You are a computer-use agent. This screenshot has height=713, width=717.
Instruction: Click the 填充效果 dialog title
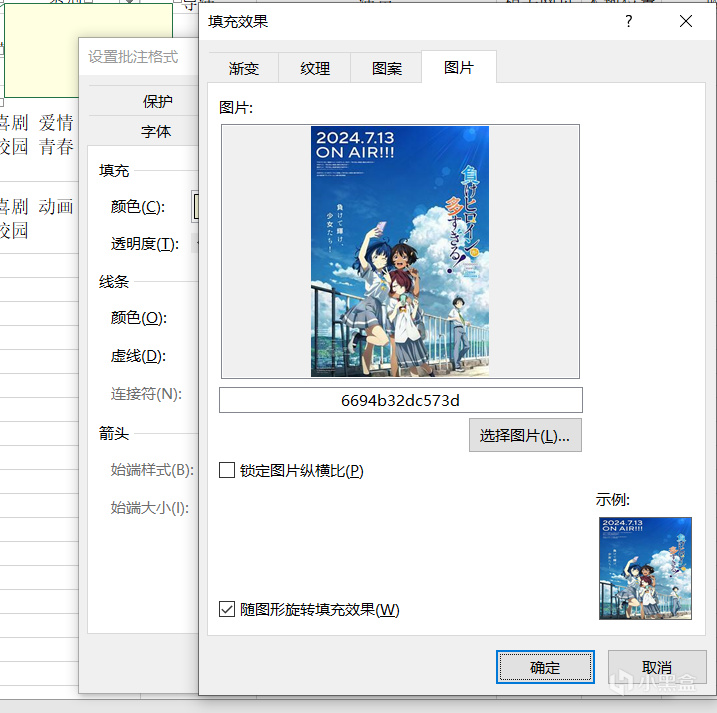coord(238,21)
